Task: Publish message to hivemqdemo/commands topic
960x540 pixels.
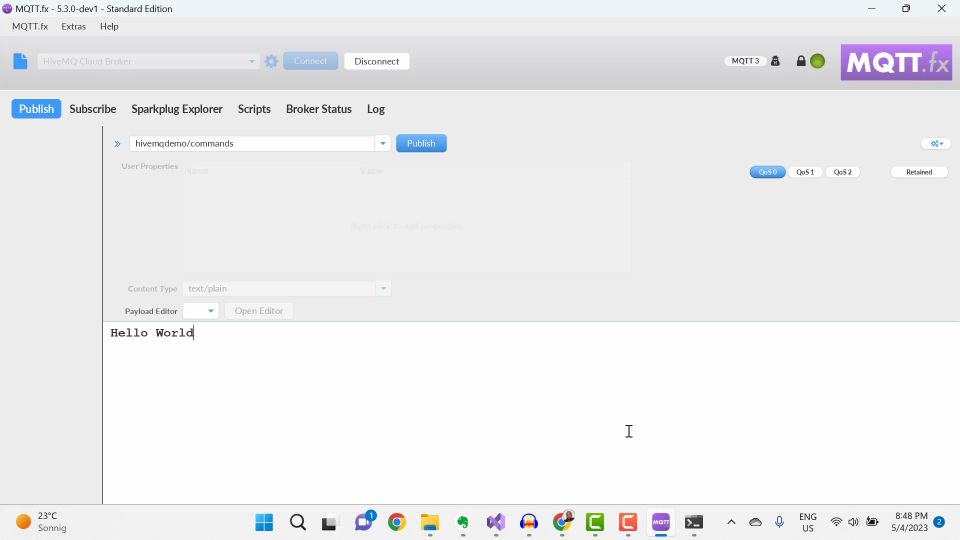Action: (x=421, y=143)
